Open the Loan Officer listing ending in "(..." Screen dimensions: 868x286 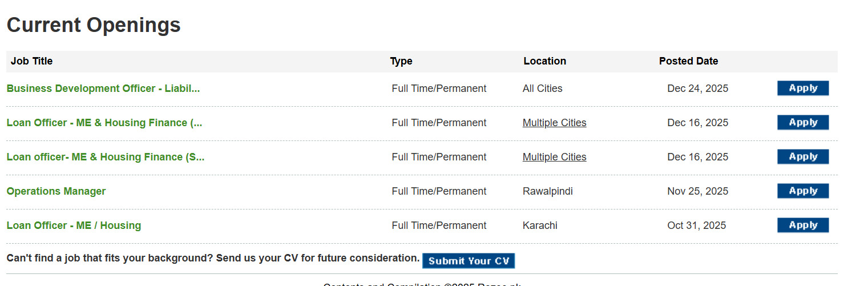pos(104,123)
